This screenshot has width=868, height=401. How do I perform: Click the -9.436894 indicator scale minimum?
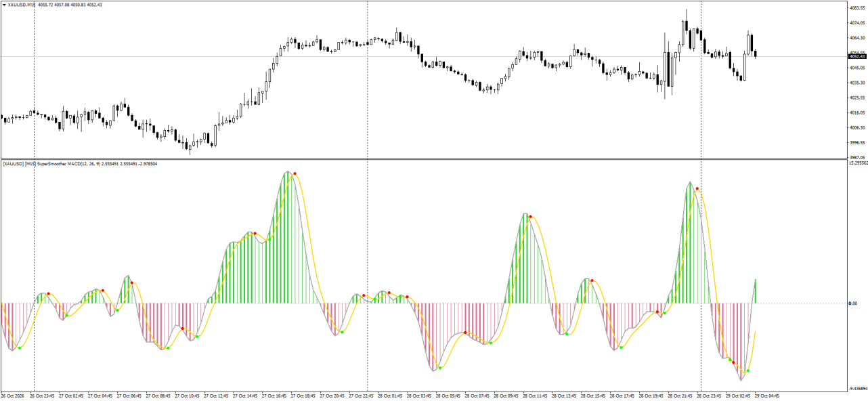tap(858, 389)
